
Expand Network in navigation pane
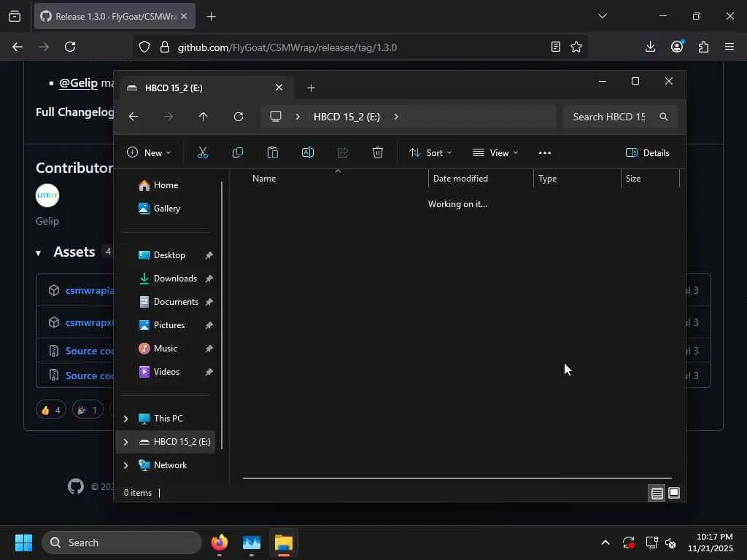[x=125, y=465]
